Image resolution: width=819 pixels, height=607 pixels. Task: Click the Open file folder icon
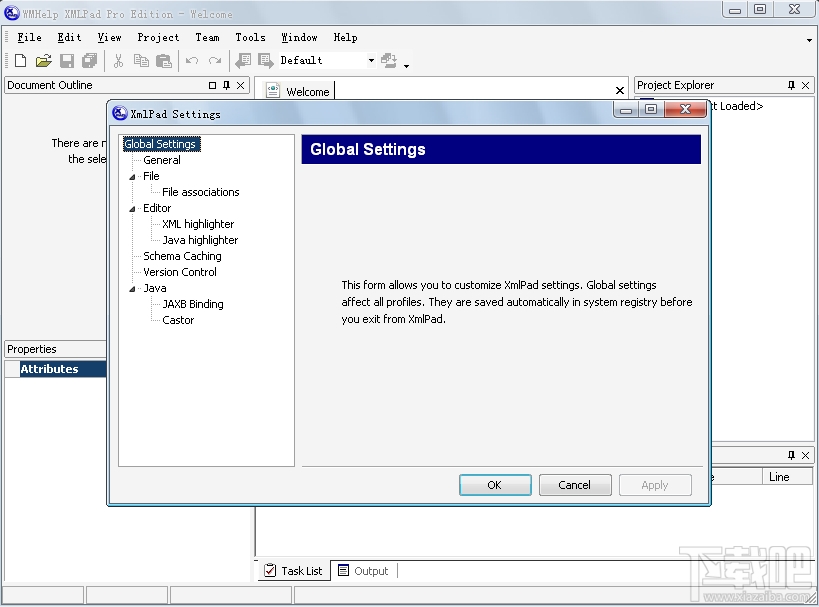(x=43, y=61)
